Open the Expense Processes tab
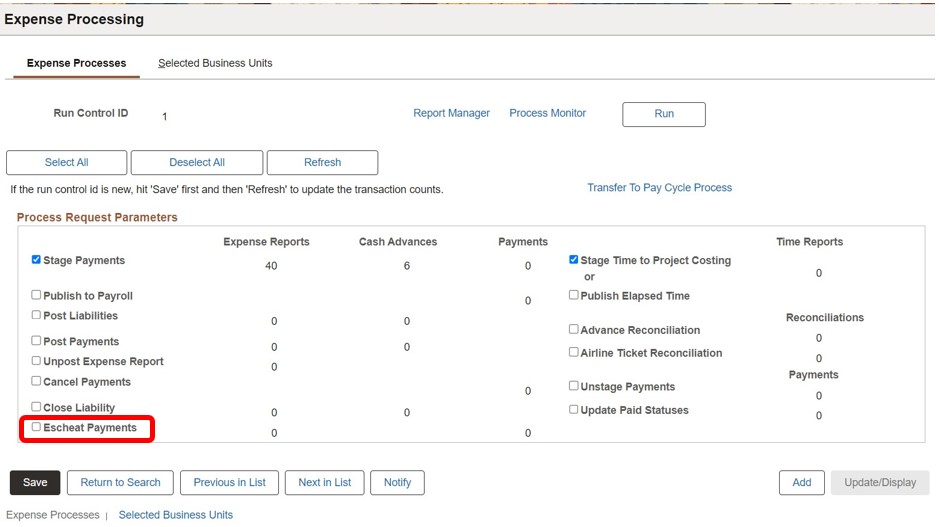Image resolution: width=939 pixels, height=527 pixels. click(76, 63)
